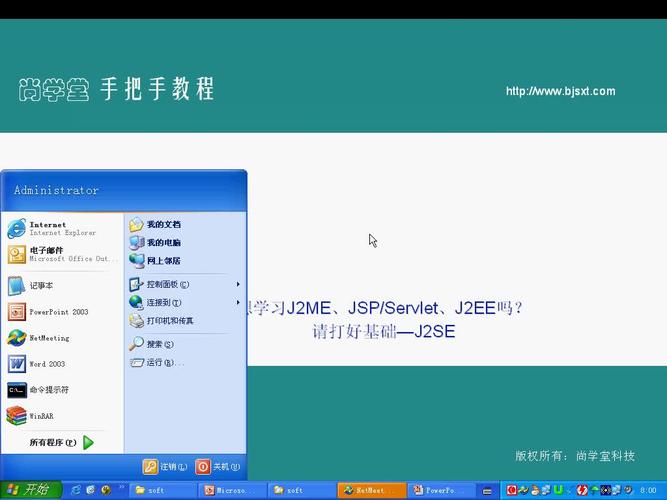
Task: Click the Administrator user name header
Action: pos(56,190)
